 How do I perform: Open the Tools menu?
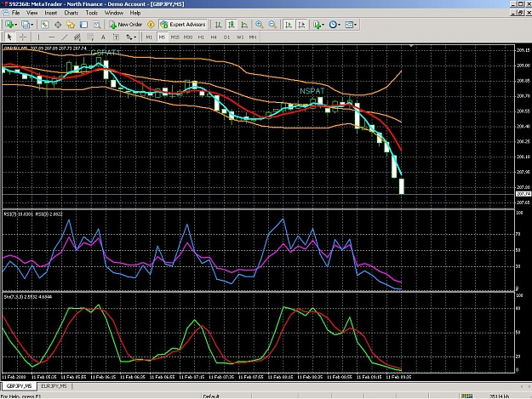pos(92,13)
